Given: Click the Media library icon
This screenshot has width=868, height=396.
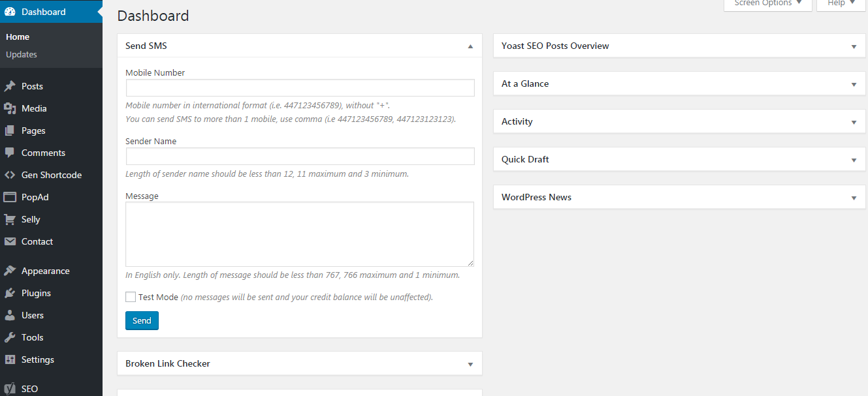Looking at the screenshot, I should [x=10, y=108].
